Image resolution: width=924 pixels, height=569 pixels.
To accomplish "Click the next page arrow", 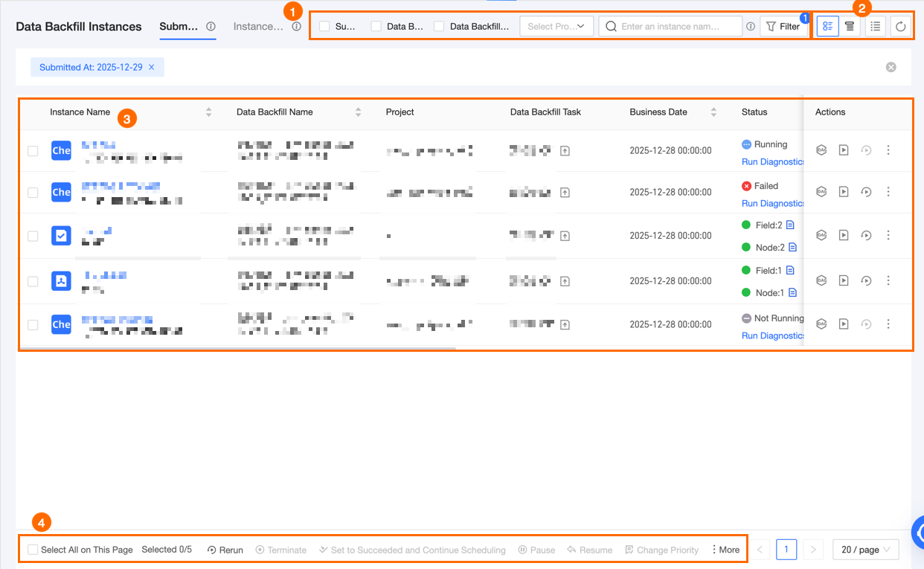I will pos(813,550).
